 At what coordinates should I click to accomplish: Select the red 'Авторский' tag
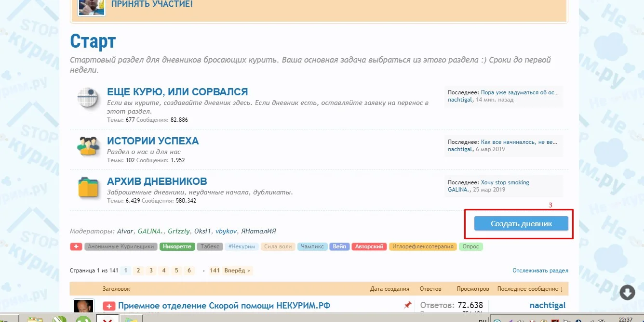369,246
